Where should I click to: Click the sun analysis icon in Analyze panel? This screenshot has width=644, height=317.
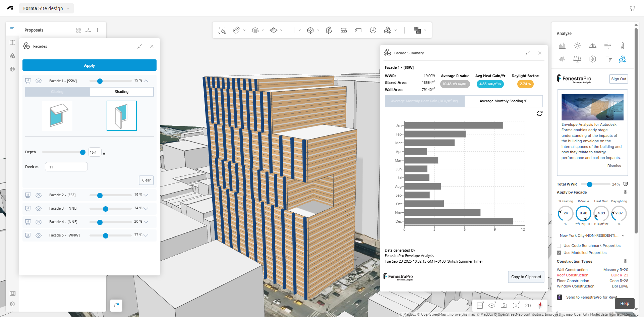pyautogui.click(x=577, y=46)
